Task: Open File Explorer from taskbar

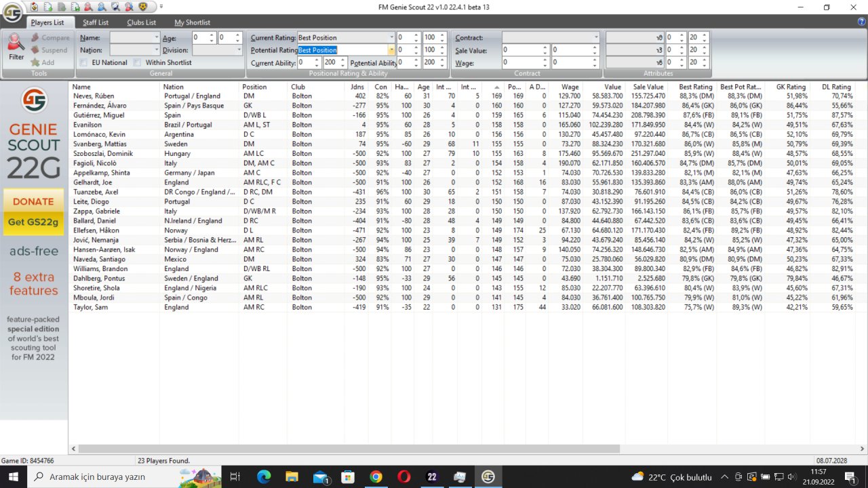Action: 292,477
